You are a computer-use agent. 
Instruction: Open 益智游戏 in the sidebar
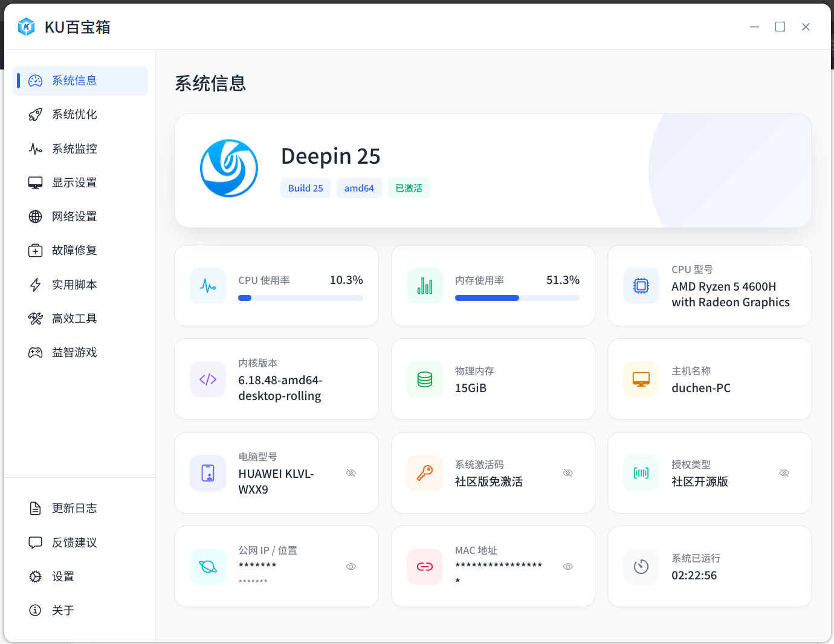80,352
